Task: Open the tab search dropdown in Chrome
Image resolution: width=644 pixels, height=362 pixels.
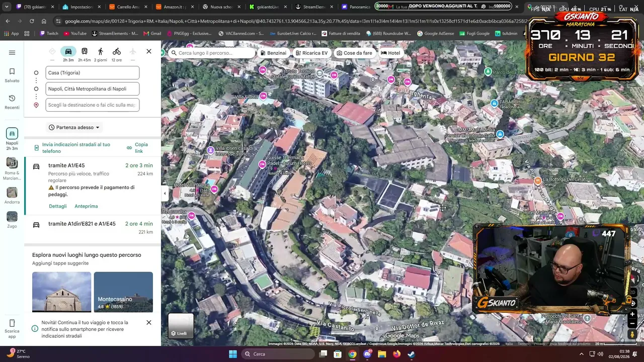Action: [7, 7]
